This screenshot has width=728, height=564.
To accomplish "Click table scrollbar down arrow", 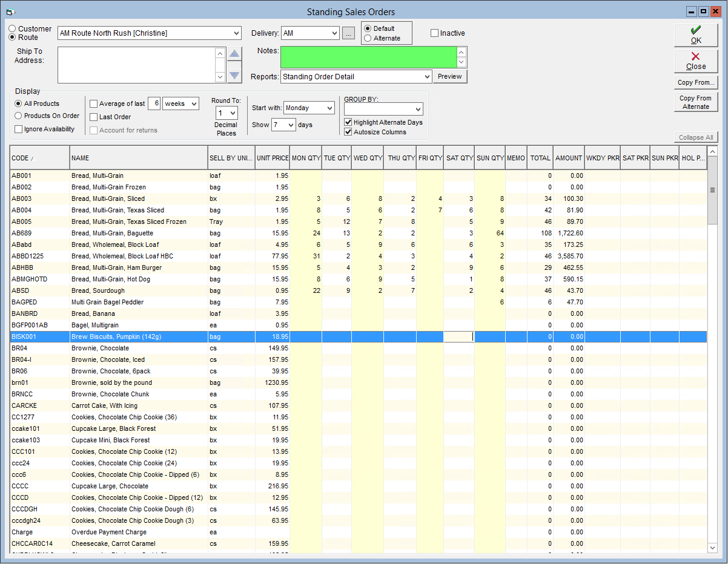I will [712, 547].
